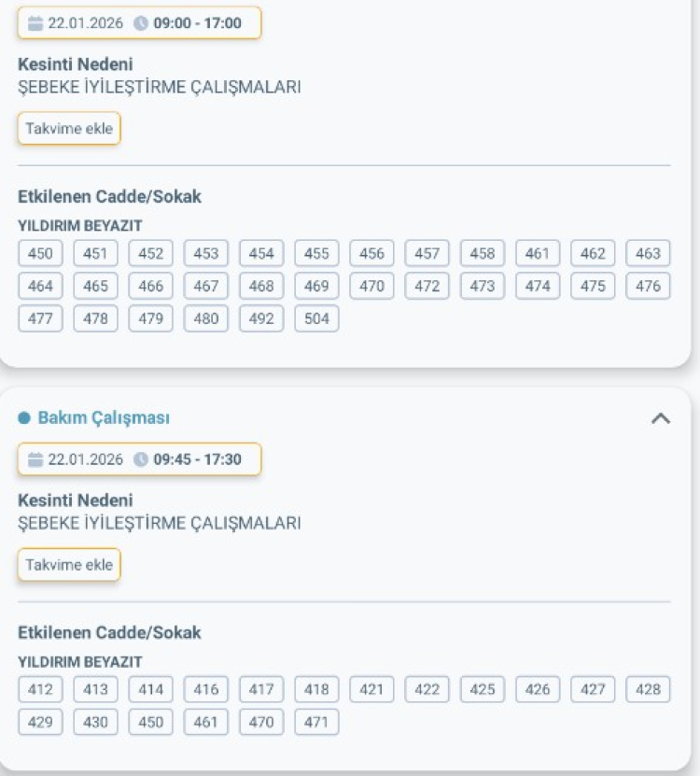Choose street chip 463
The height and width of the screenshot is (776, 700).
[x=648, y=253]
